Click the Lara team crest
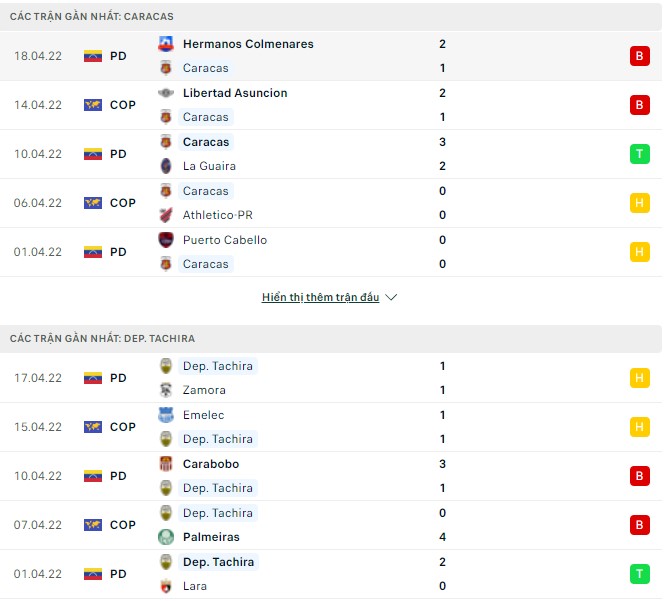The image size is (667, 601). coord(166,586)
